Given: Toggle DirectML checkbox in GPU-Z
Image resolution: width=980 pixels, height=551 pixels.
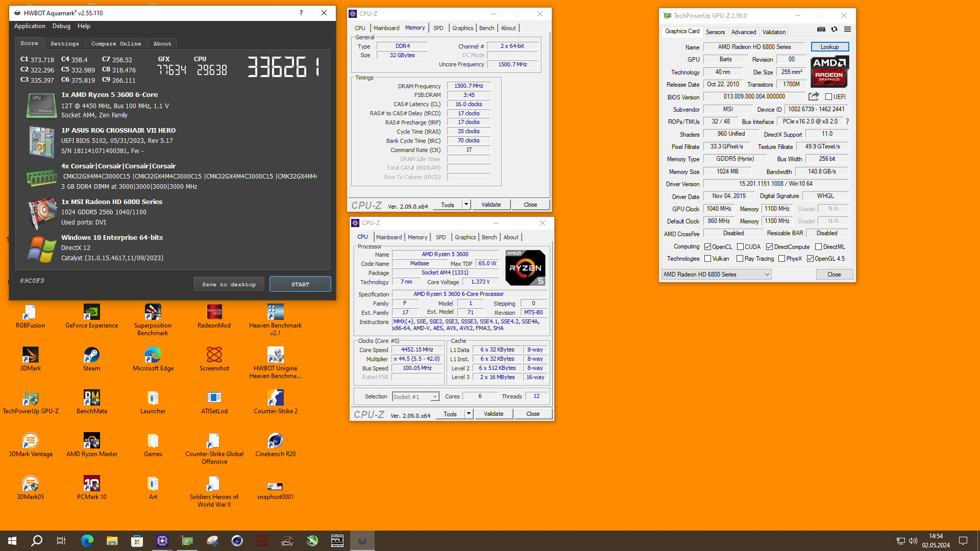Looking at the screenshot, I should click(818, 247).
